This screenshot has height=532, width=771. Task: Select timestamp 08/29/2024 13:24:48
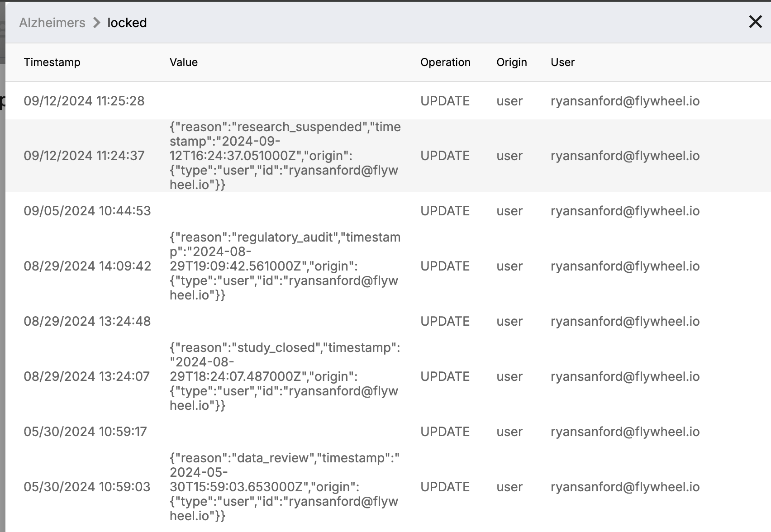[87, 321]
